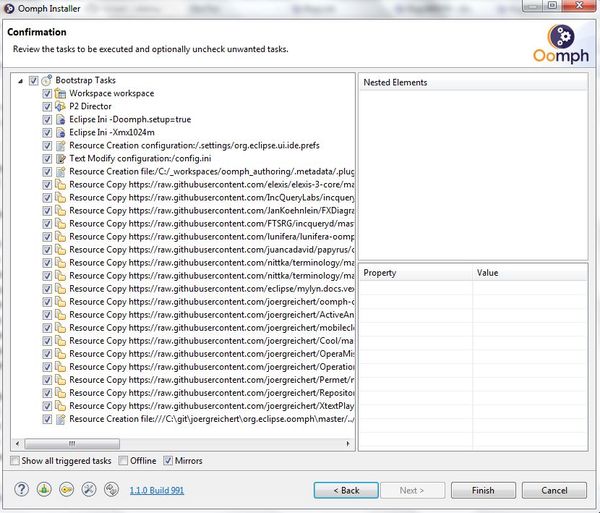Open the wrench and screwdriver preferences icon

pyautogui.click(x=89, y=489)
